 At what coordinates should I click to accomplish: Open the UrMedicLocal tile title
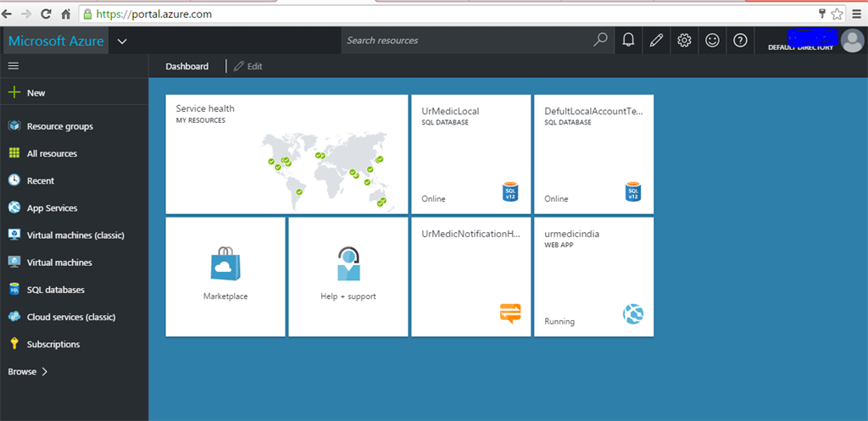pyautogui.click(x=451, y=111)
